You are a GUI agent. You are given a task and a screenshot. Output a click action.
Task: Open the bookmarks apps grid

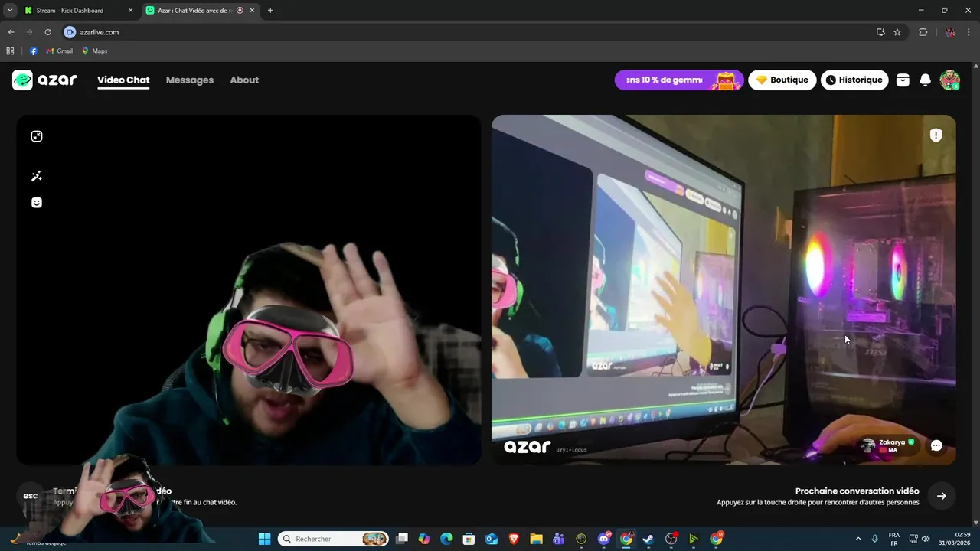coord(10,51)
